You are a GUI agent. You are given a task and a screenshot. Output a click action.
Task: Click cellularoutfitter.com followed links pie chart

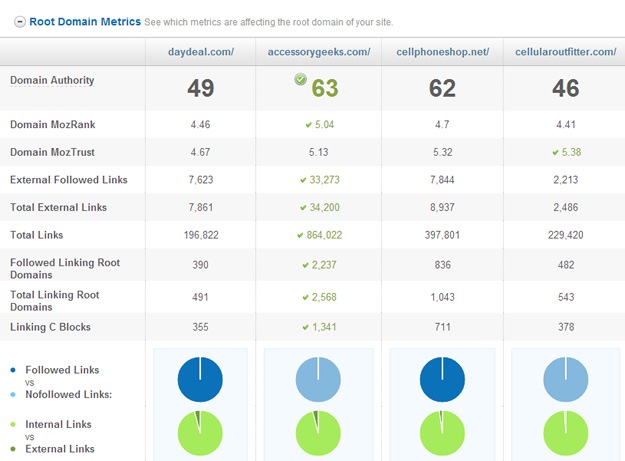click(x=566, y=379)
